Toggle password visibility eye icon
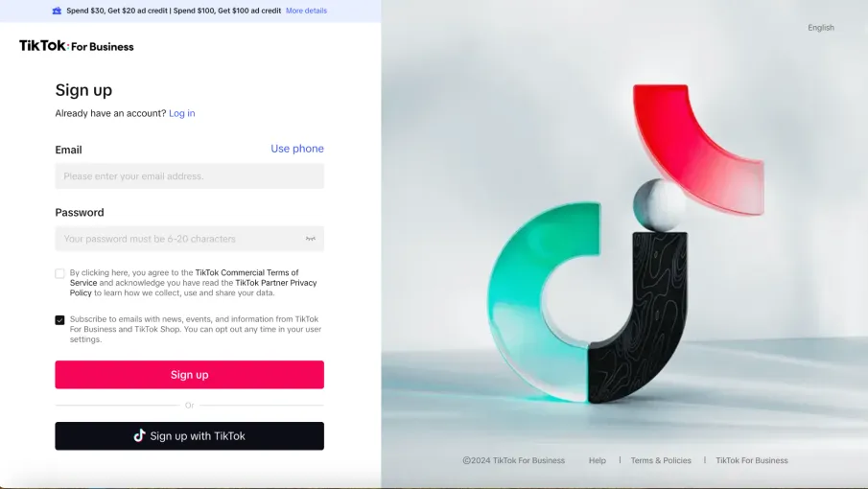 point(311,239)
